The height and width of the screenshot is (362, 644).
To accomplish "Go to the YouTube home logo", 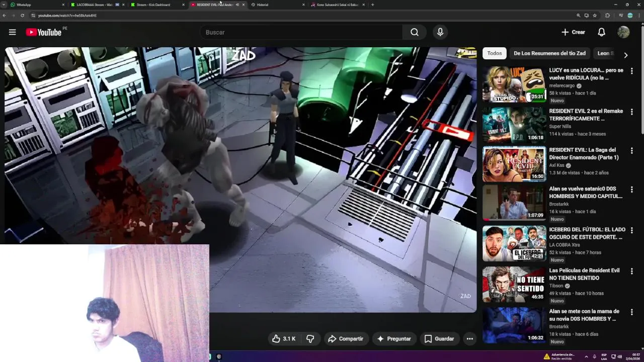I will point(44,32).
